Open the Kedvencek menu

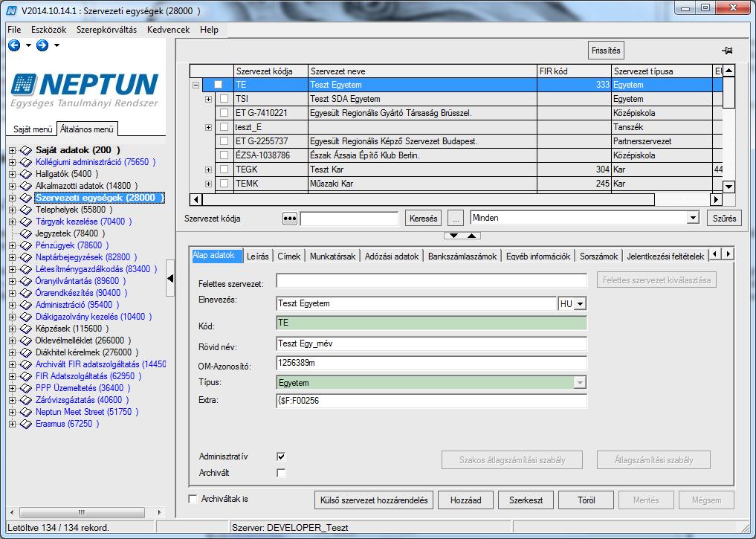click(168, 30)
